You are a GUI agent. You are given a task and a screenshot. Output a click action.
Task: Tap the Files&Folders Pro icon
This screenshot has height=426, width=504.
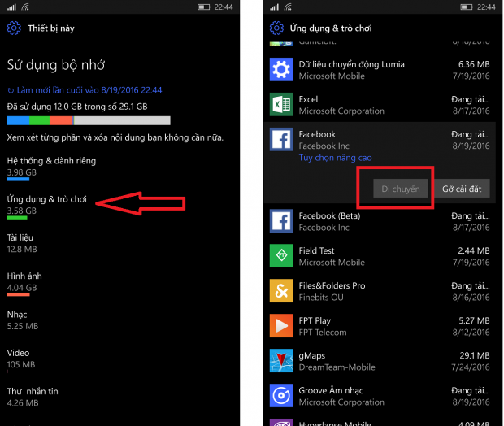pyautogui.click(x=281, y=291)
